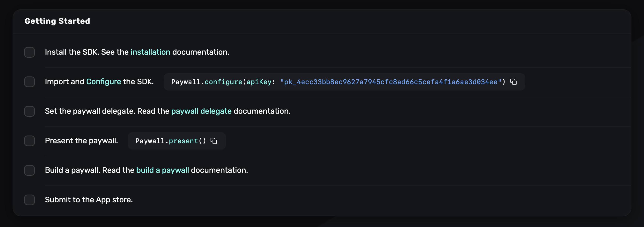Viewport: 644px width, 227px height.
Task: Visit the build a paywall link
Action: [162, 170]
